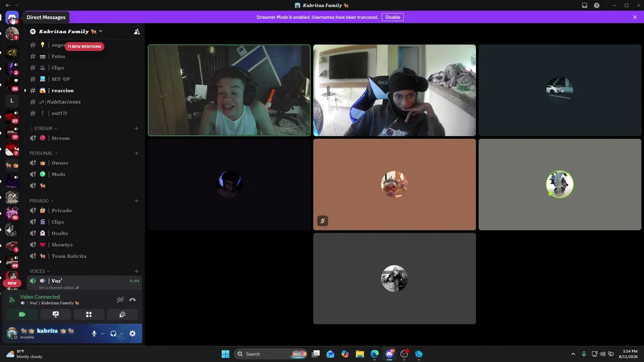644x362 pixels.
Task: Collapse the PERSONAL category
Action: 43,153
